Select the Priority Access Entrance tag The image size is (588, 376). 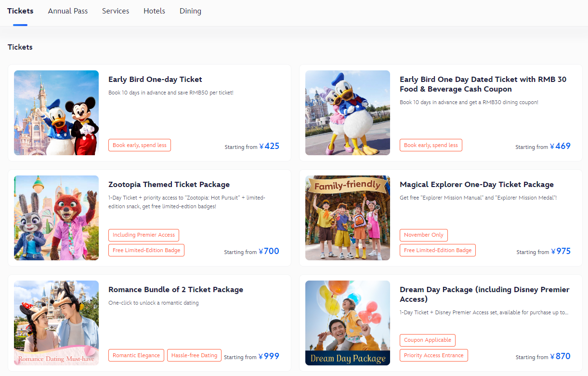pyautogui.click(x=433, y=355)
